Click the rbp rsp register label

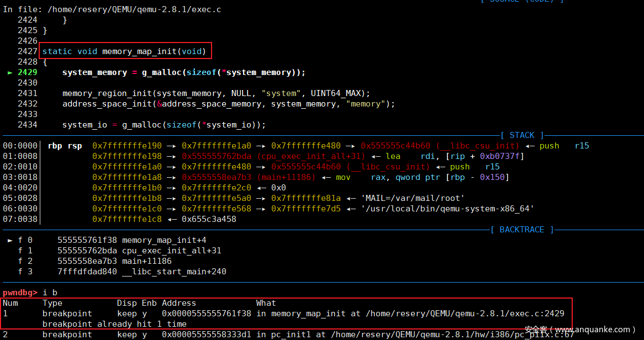pyautogui.click(x=65, y=146)
